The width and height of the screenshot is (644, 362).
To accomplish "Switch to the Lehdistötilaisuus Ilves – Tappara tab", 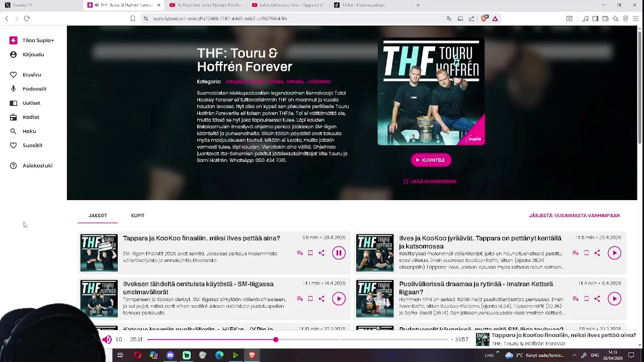I will [288, 5].
